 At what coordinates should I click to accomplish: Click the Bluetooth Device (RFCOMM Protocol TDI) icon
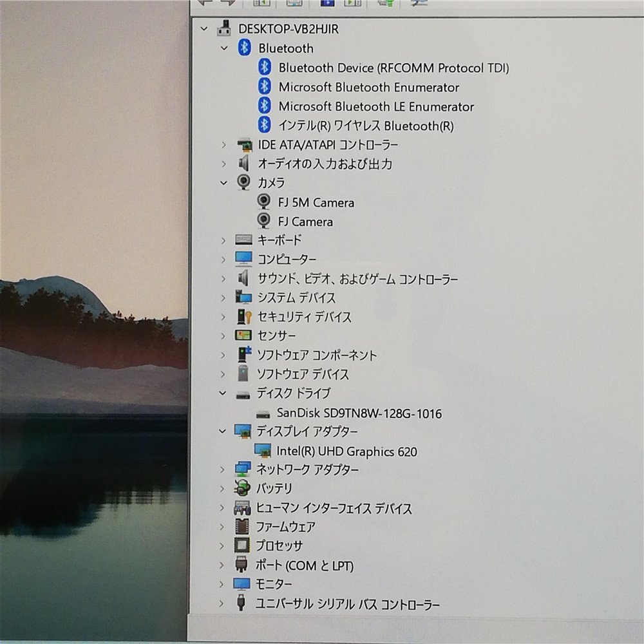point(265,67)
